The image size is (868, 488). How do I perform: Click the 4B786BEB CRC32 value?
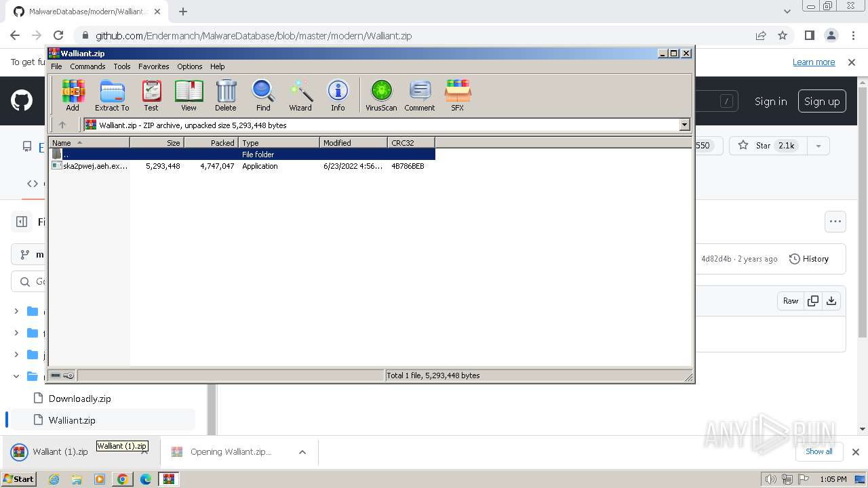tap(408, 166)
